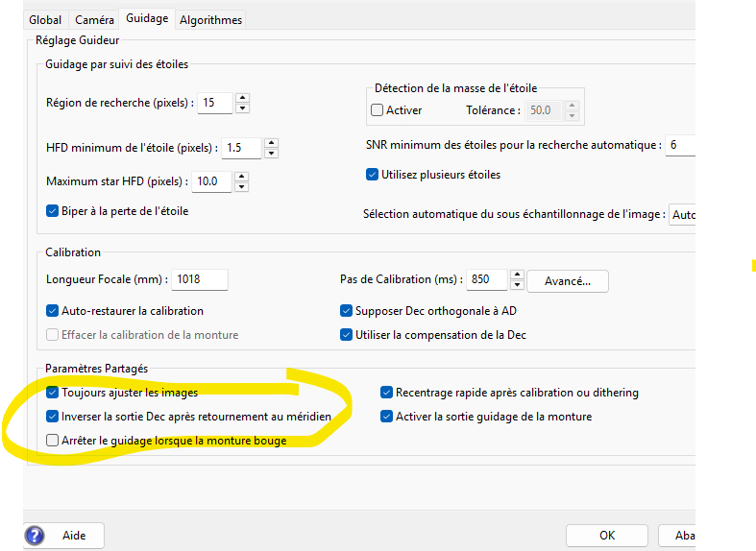Image resolution: width=756 pixels, height=551 pixels.
Task: Switch to the Global tab
Action: tap(45, 20)
